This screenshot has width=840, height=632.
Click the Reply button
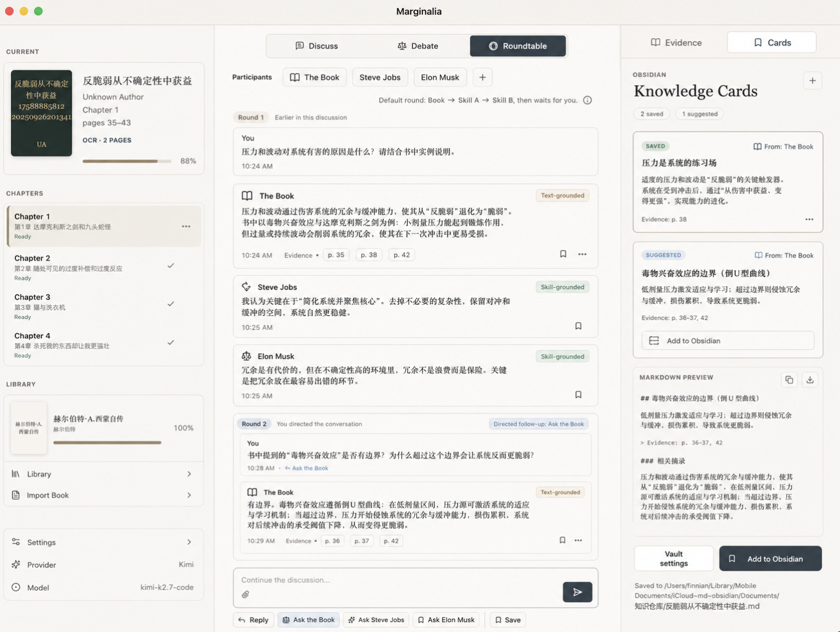click(x=253, y=620)
